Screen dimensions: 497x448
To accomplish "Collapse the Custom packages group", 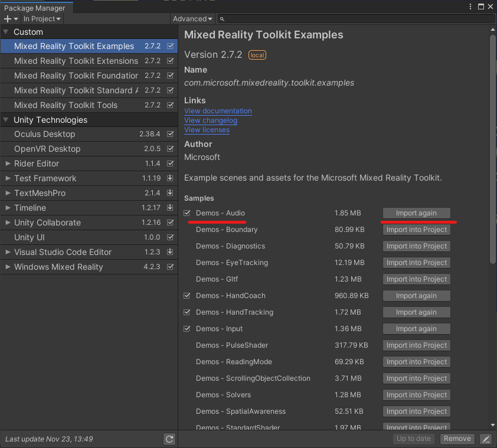I will tap(6, 32).
